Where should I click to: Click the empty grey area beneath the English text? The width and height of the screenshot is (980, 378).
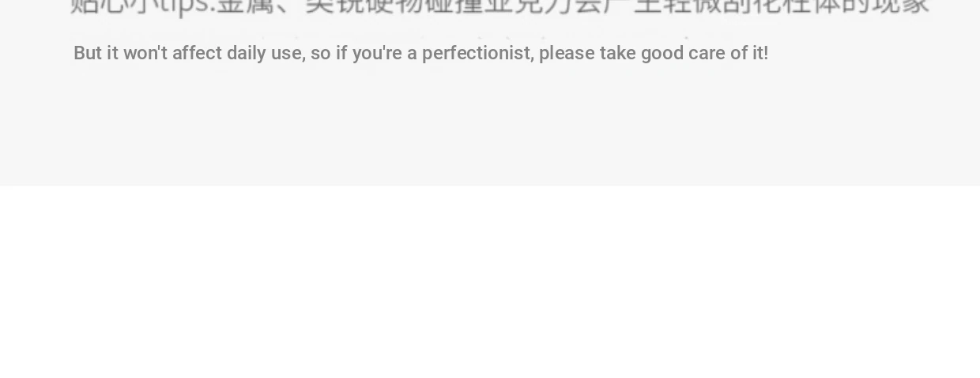pyautogui.click(x=490, y=127)
